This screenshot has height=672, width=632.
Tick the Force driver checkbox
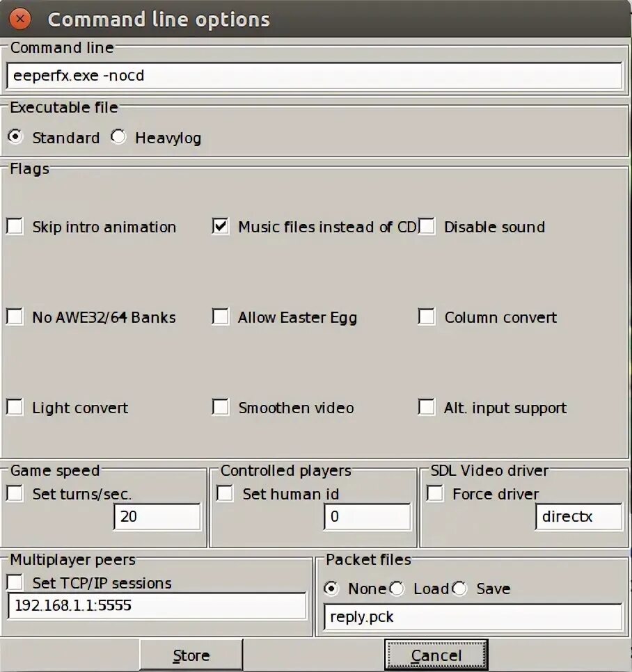435,493
